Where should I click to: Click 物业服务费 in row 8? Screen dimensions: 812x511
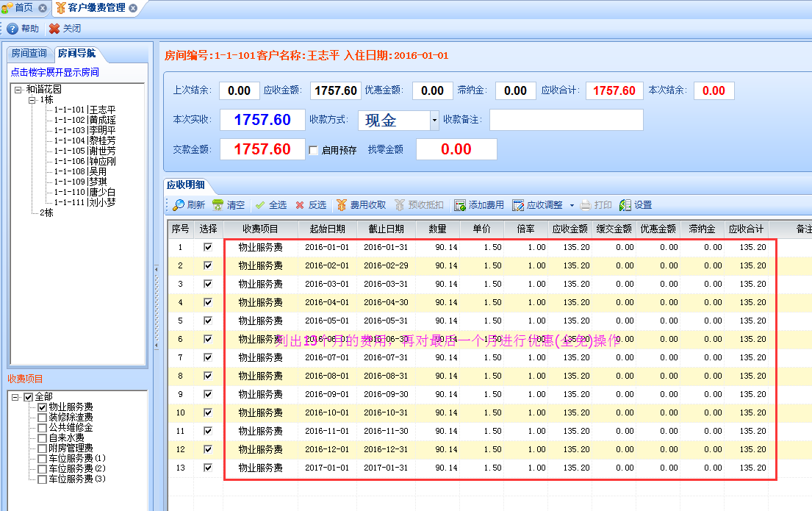point(260,376)
